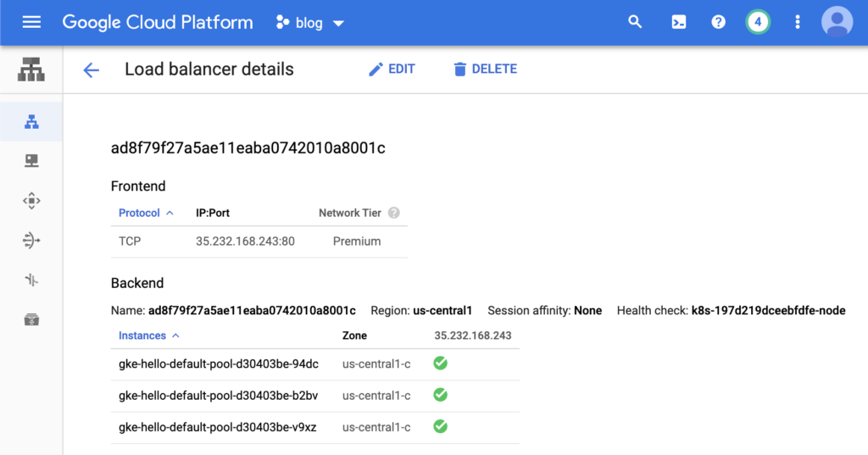868x455 pixels.
Task: Click the 35.232.168.243 column header
Action: pos(473,336)
